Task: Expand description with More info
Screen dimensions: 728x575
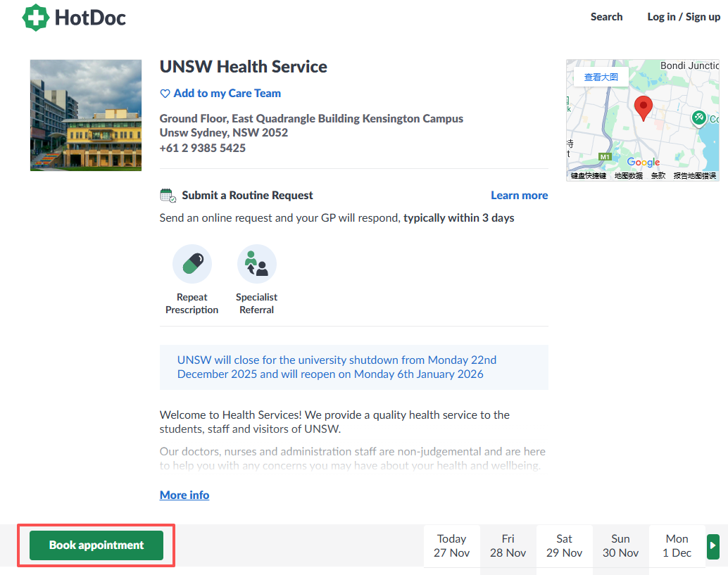Action: (184, 495)
